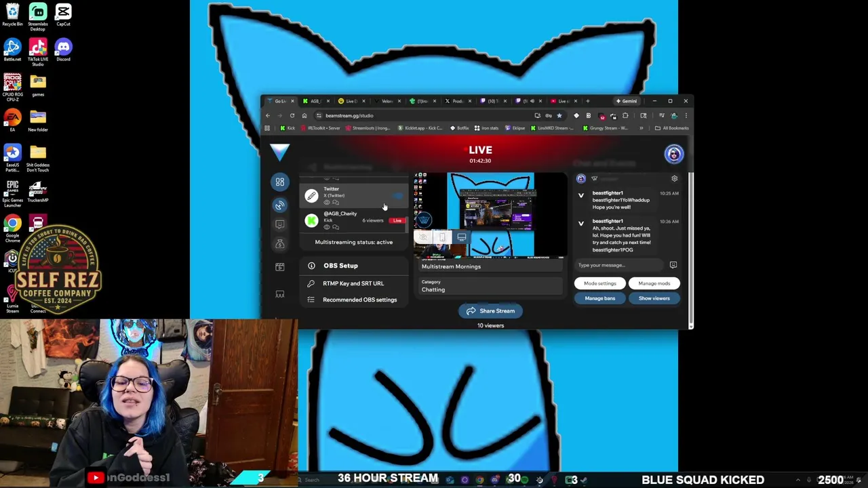Open Chrome three-dot menu

[x=686, y=115]
